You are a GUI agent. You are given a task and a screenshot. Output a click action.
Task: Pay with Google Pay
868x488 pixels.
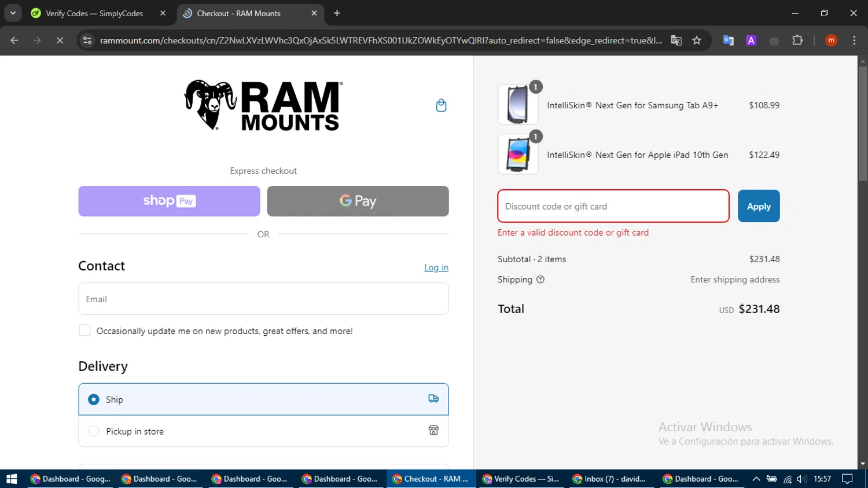pos(358,201)
